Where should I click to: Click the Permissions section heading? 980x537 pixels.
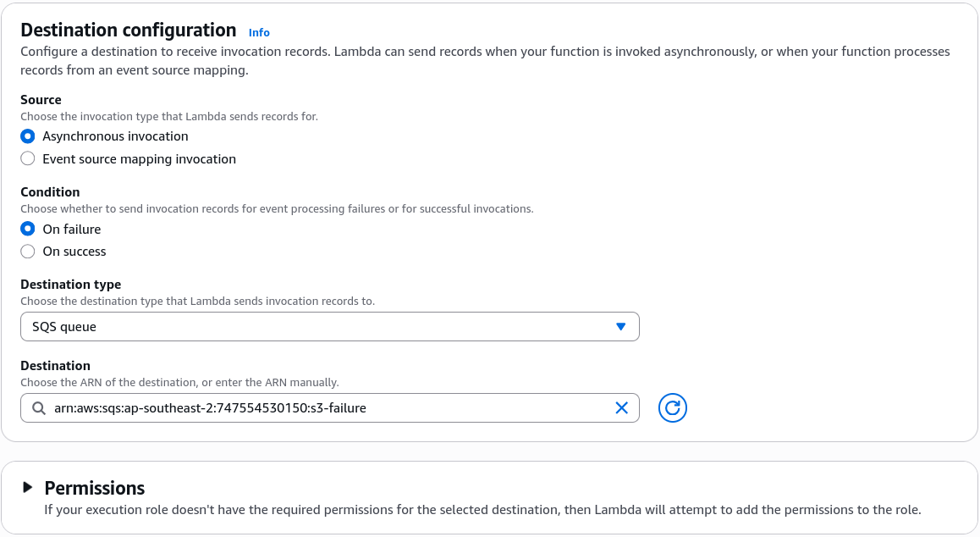tap(95, 488)
